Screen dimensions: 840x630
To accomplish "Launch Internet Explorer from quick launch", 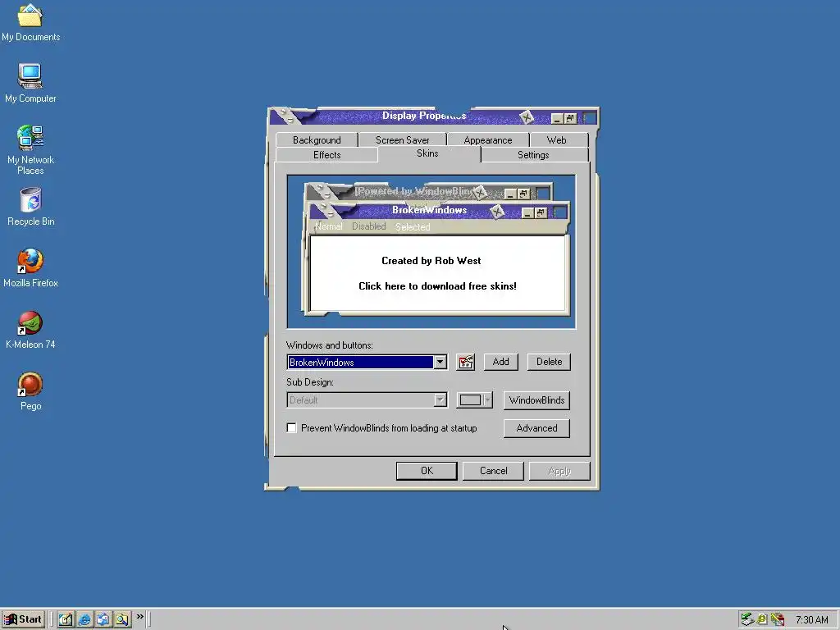I will 84,619.
